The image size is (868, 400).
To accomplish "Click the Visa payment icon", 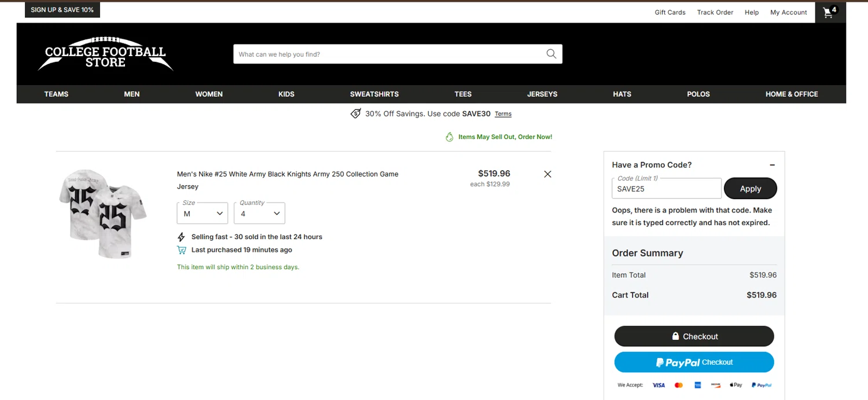I will pyautogui.click(x=659, y=385).
